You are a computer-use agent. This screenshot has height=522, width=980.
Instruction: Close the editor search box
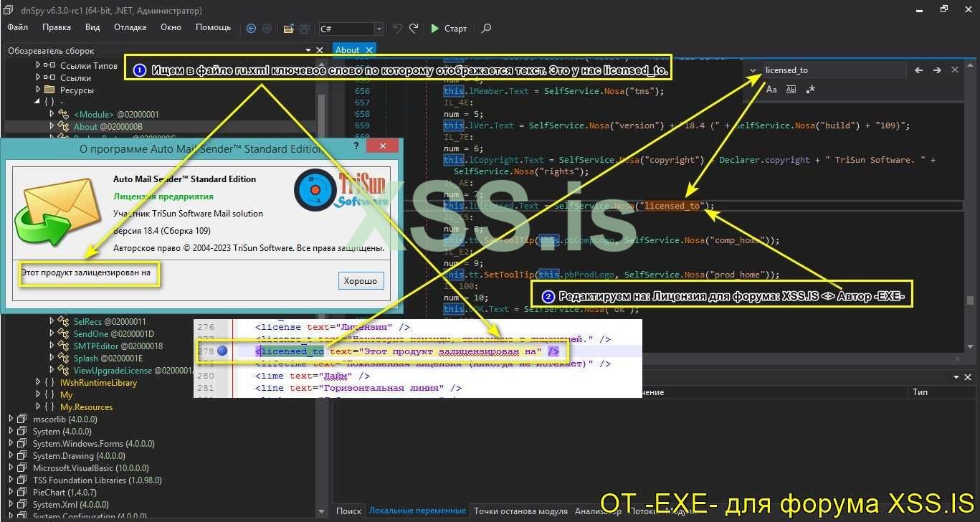[x=955, y=70]
